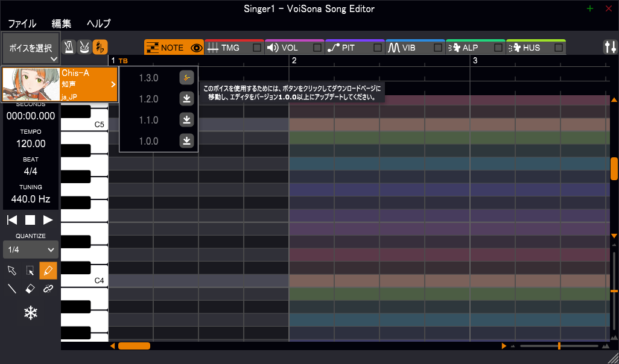The height and width of the screenshot is (364, 619).
Task: Click large mountain horizontal zoom-in icon
Action: [606, 347]
